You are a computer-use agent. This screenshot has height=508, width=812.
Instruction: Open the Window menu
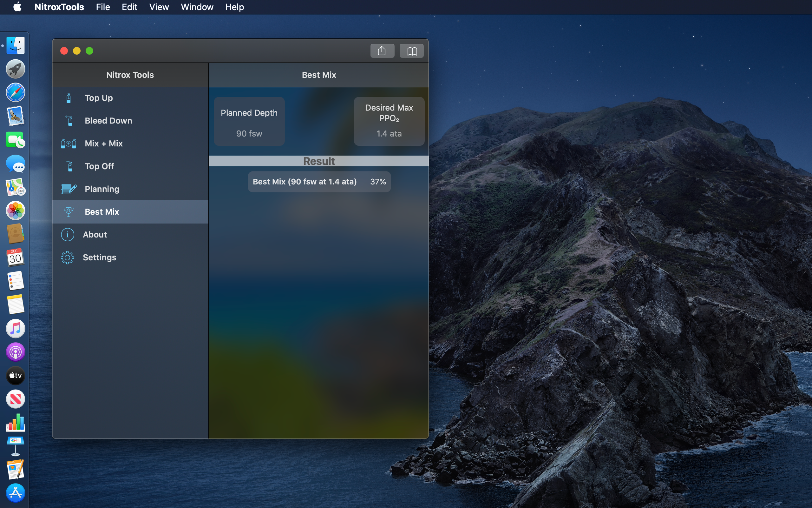[197, 7]
